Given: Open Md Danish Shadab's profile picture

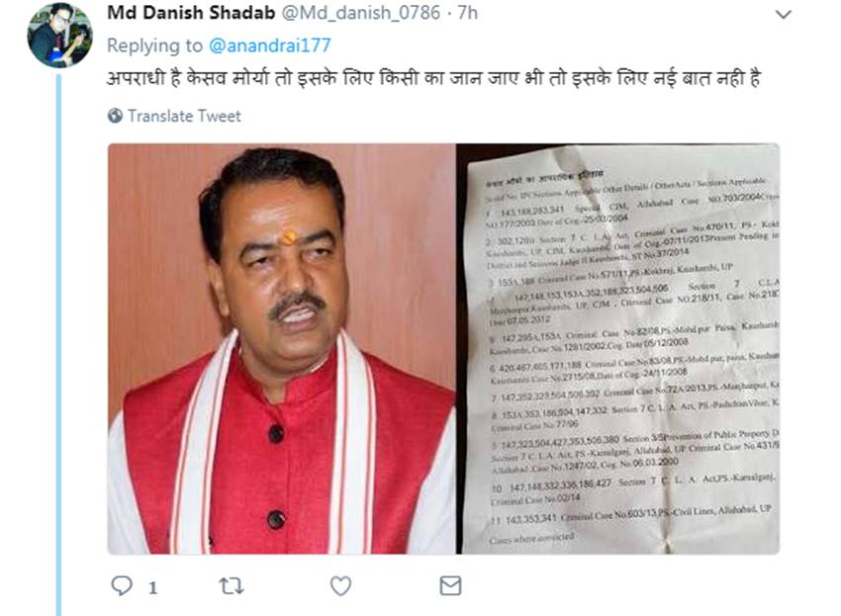Looking at the screenshot, I should coord(59,36).
